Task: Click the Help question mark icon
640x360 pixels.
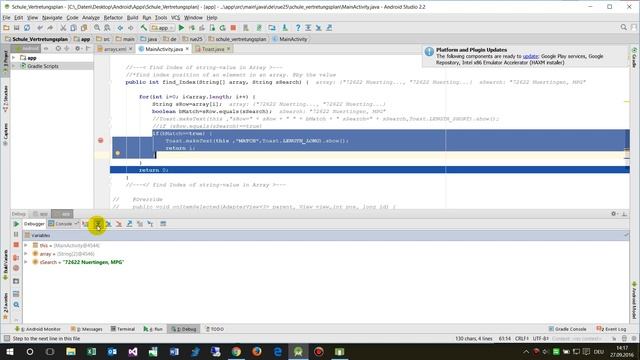Action: 298,28
